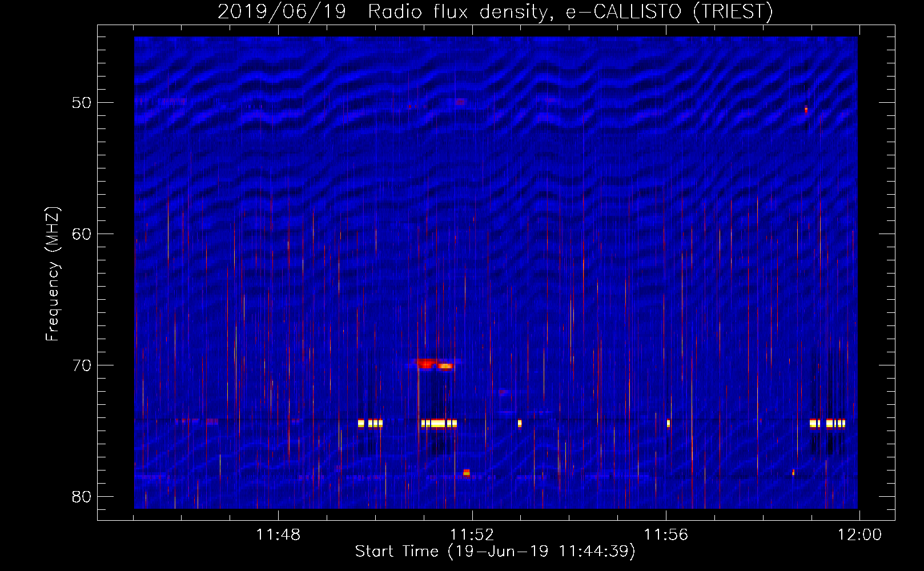This screenshot has width=924, height=571.
Task: Click the date 2019/06/19 in the title
Action: [282, 11]
